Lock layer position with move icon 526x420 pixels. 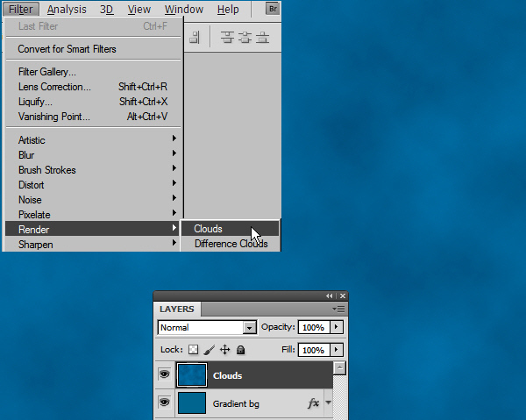[x=224, y=350]
